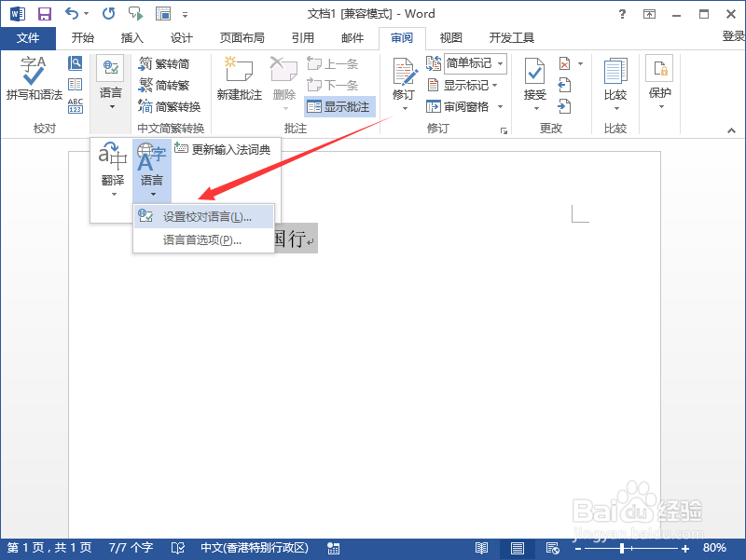Toggle 显示批注 (Show Comments)
This screenshot has width=746, height=560.
tap(338, 106)
